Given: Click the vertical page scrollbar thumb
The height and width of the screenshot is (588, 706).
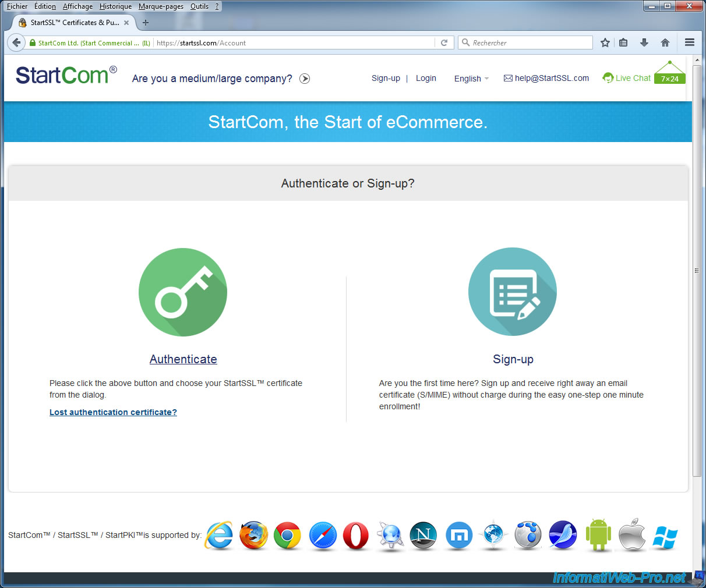Looking at the screenshot, I should pyautogui.click(x=697, y=271).
